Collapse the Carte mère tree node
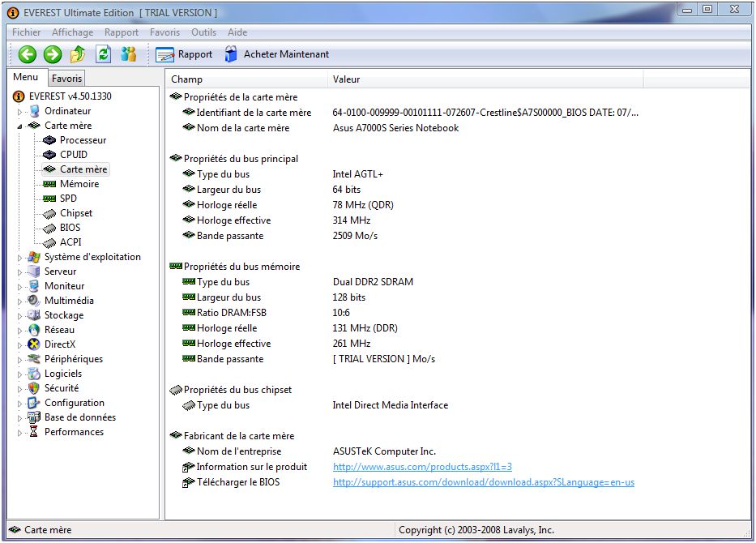The height and width of the screenshot is (543, 756). coord(19,126)
